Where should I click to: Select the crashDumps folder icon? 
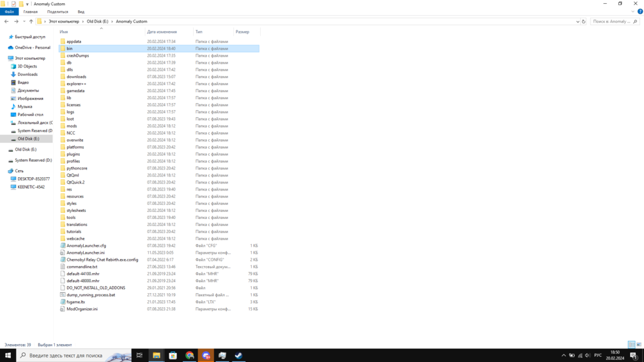tap(62, 55)
